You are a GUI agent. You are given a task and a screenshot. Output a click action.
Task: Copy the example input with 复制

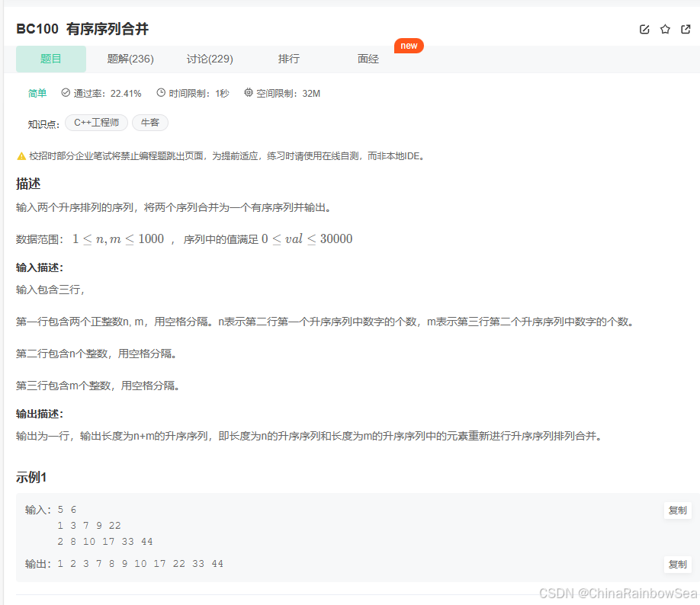click(x=677, y=511)
